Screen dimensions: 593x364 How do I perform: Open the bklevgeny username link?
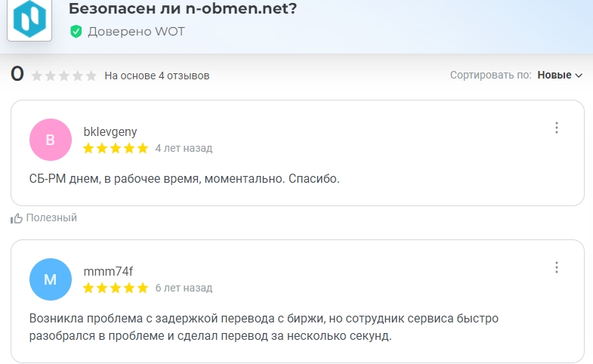click(110, 131)
